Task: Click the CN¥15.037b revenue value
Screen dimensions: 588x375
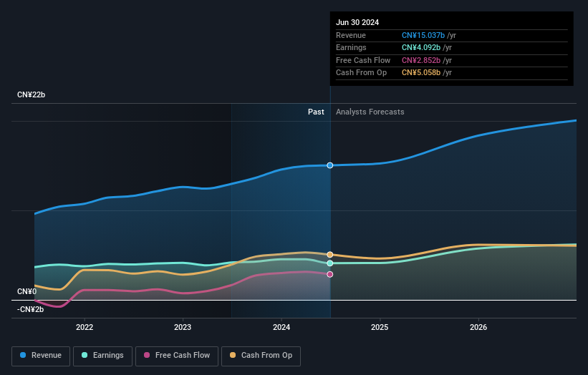Action: pyautogui.click(x=423, y=35)
